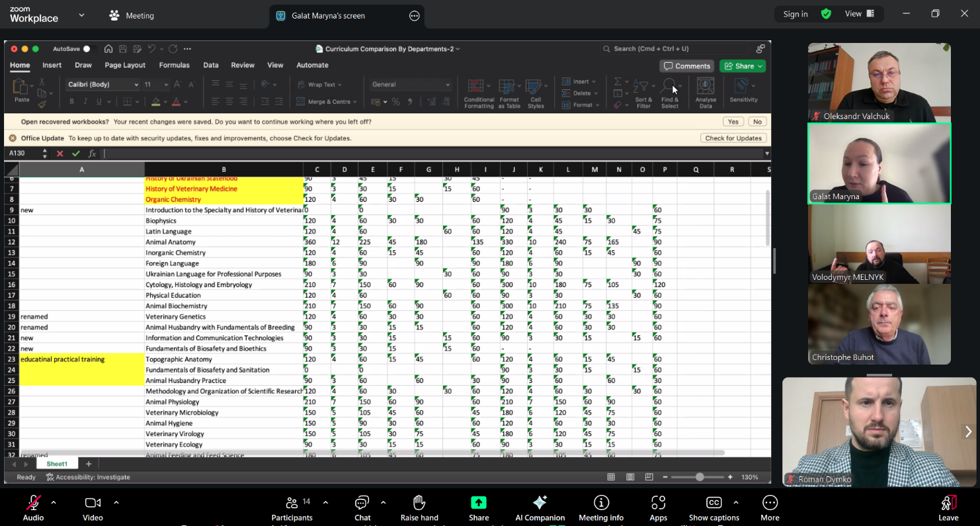Open the Participants list
Image resolution: width=980 pixels, height=526 pixels.
pyautogui.click(x=292, y=503)
